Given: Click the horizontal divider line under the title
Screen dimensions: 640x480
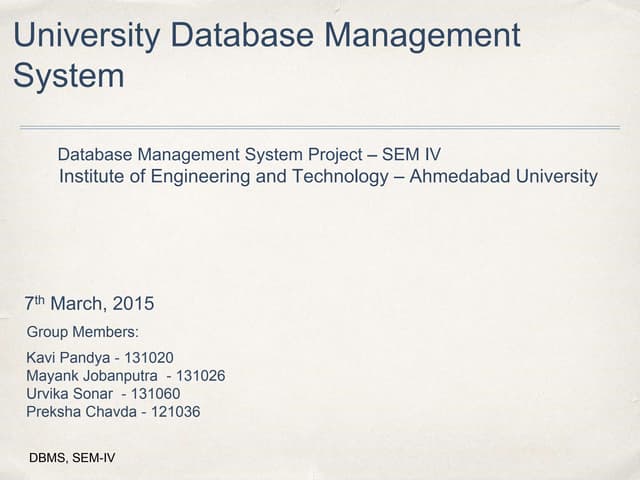Looking at the screenshot, I should click(x=319, y=128).
